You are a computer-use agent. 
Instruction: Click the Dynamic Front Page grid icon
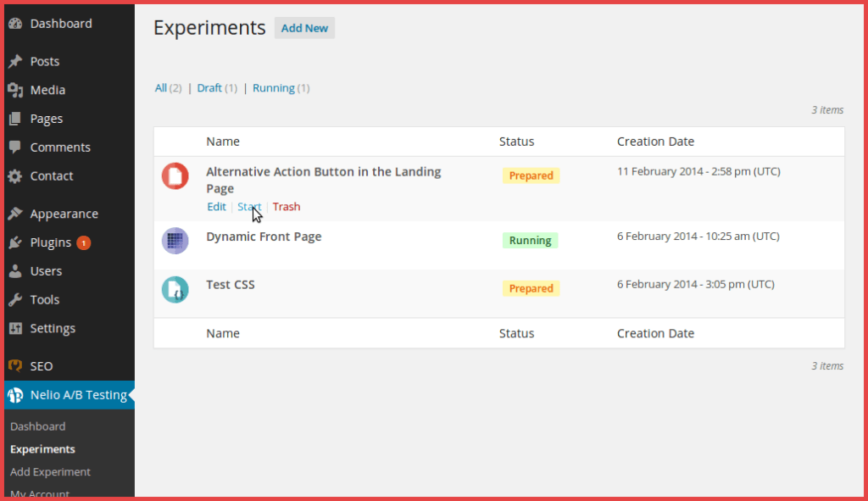(x=175, y=241)
